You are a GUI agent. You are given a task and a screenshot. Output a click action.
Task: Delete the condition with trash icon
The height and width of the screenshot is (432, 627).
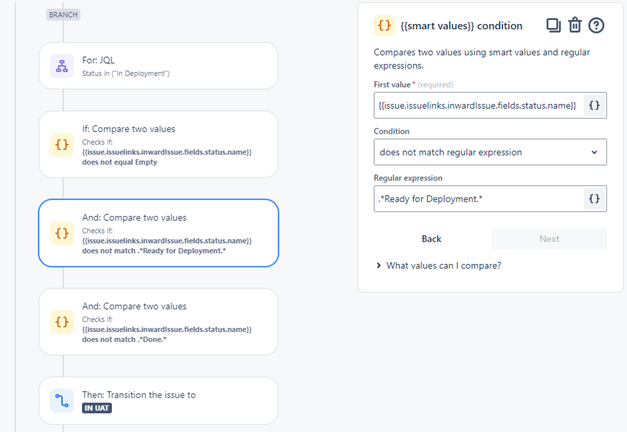[575, 25]
